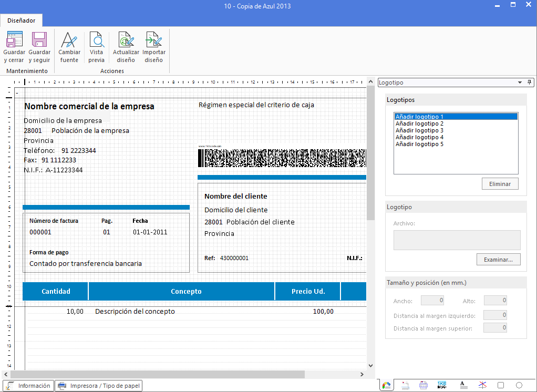The image size is (537, 392).
Task: Click the Ancho value field
Action: point(432,300)
